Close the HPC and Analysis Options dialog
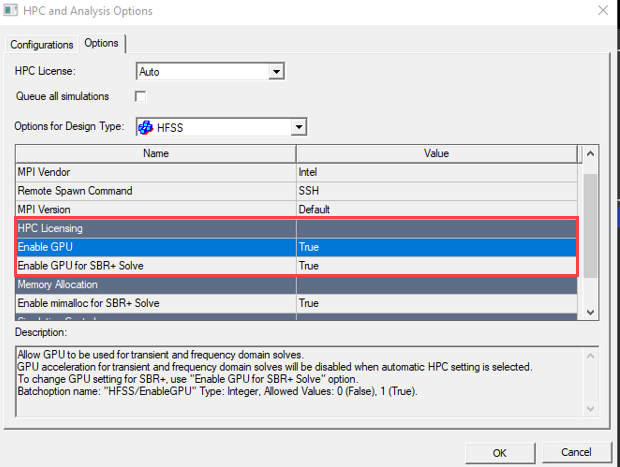The height and width of the screenshot is (467, 620). [602, 11]
